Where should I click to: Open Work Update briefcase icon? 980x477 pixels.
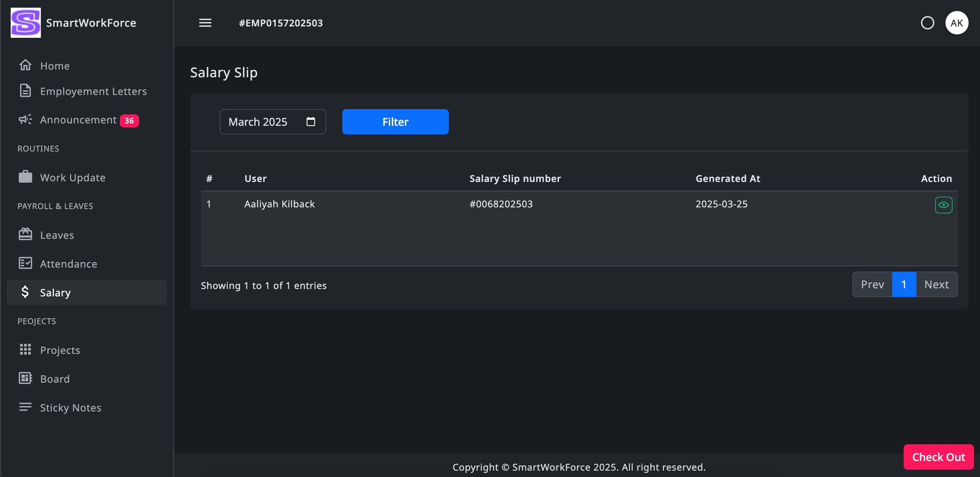(25, 177)
